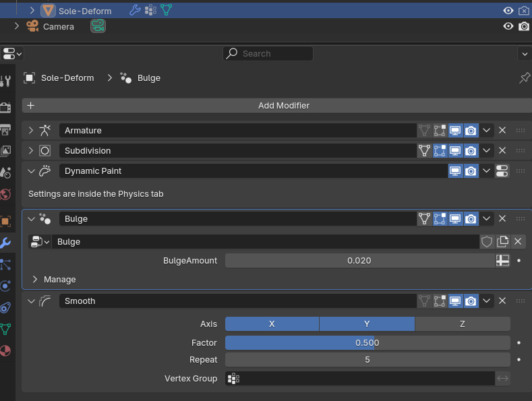Remove the Armature modifier
The height and width of the screenshot is (401, 532).
502,131
